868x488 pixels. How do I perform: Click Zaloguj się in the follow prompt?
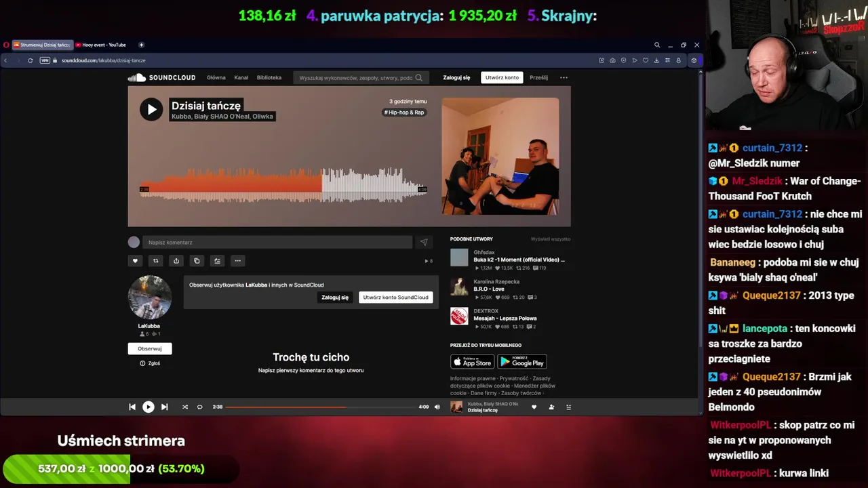(335, 297)
